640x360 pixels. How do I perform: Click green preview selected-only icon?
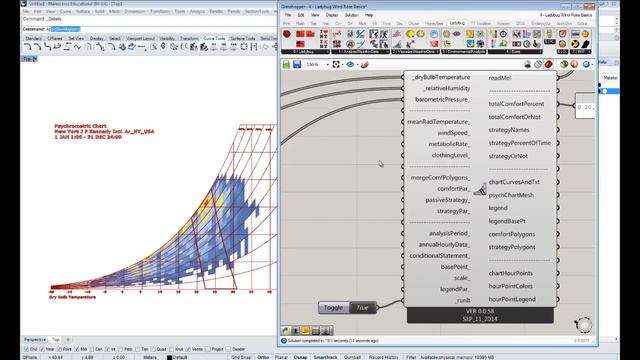pos(564,64)
